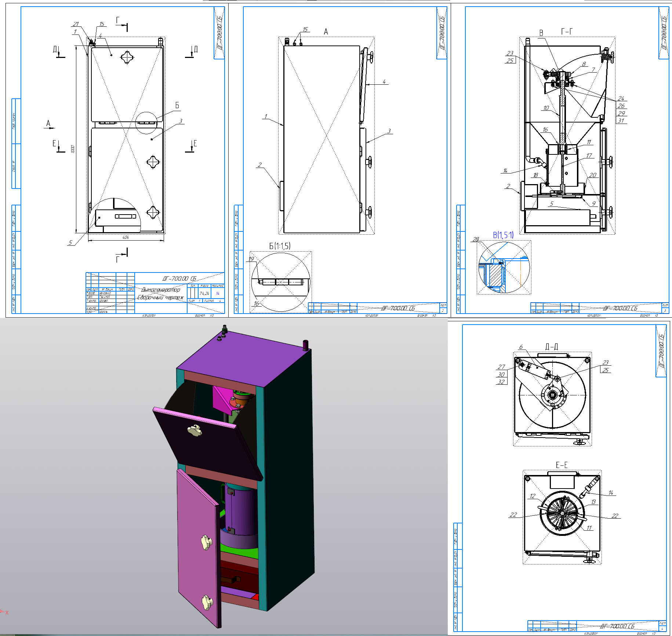Click callout '29' in the stacked list

click(621, 113)
